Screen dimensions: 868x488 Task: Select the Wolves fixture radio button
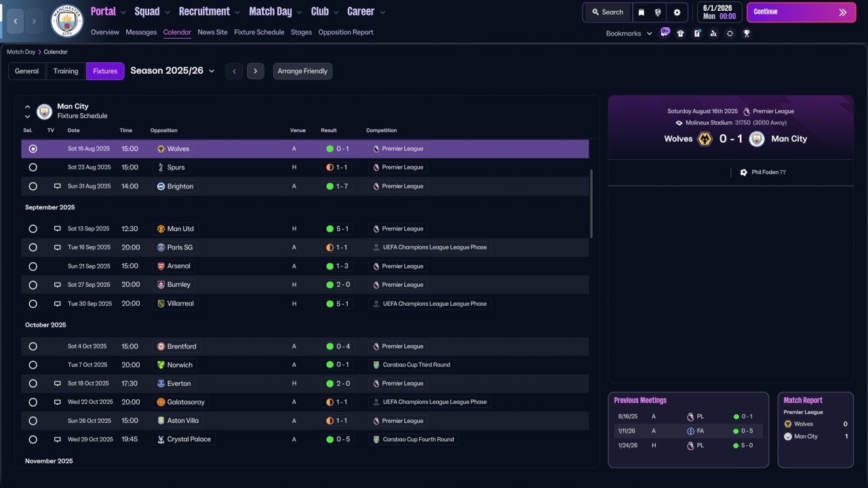click(33, 149)
